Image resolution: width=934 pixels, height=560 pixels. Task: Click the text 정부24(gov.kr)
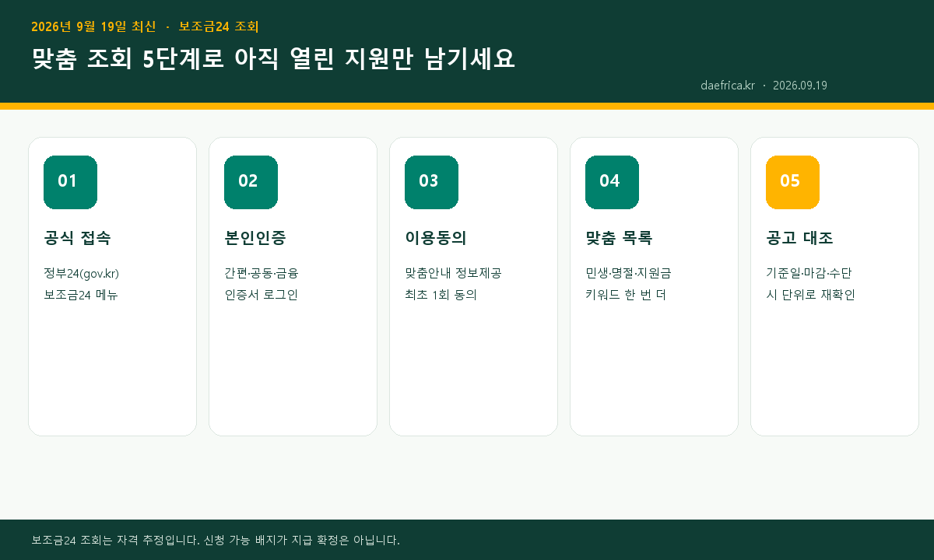tap(81, 273)
